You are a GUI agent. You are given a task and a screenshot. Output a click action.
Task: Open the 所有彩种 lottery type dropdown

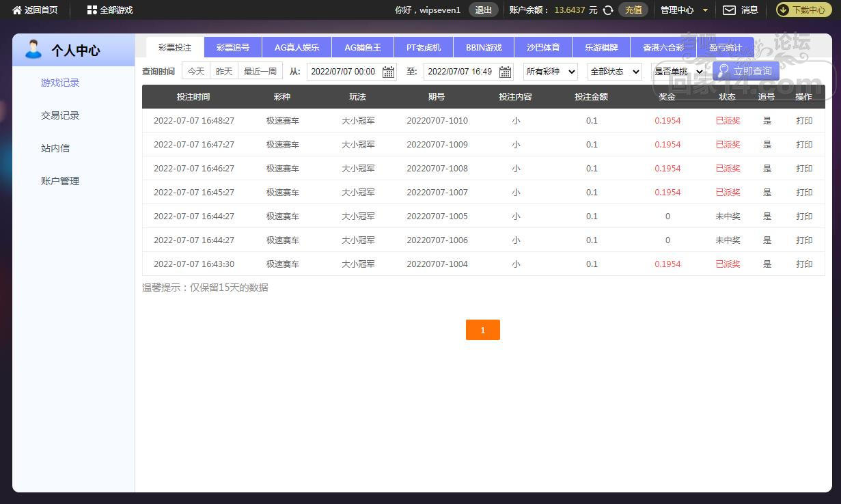click(x=550, y=72)
